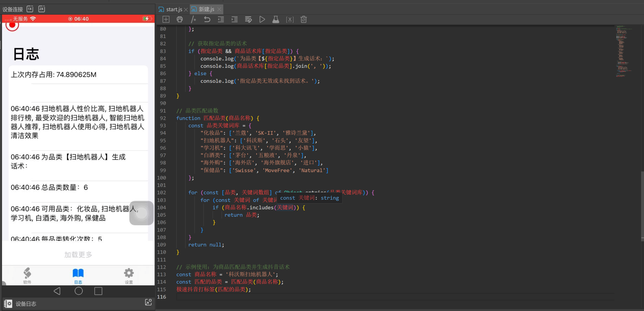The width and height of the screenshot is (644, 311).
Task: Click 加载更多 to load more logs
Action: click(x=78, y=255)
